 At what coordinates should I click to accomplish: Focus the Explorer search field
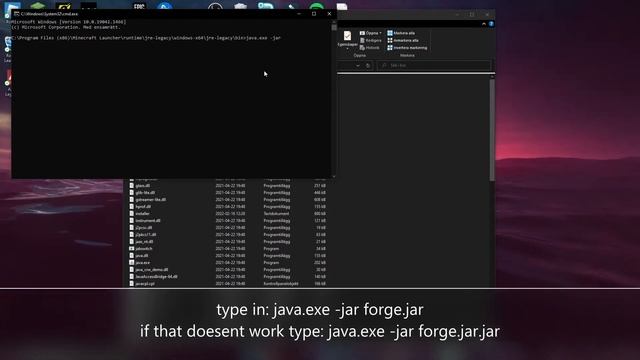[x=434, y=66]
